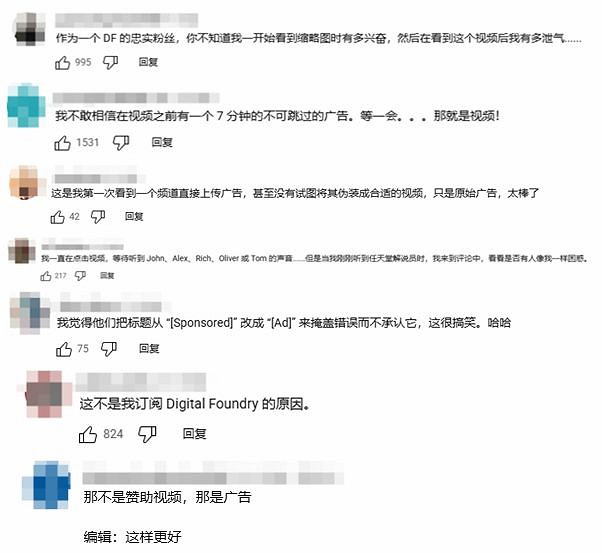
Task: Reply to the comment with 1531 likes
Action: [162, 142]
